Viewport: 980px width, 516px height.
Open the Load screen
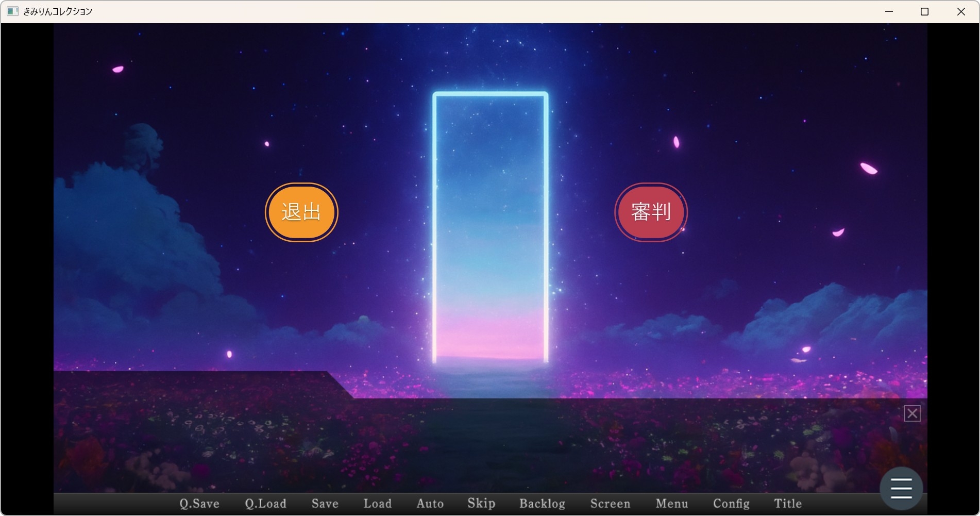(x=377, y=504)
